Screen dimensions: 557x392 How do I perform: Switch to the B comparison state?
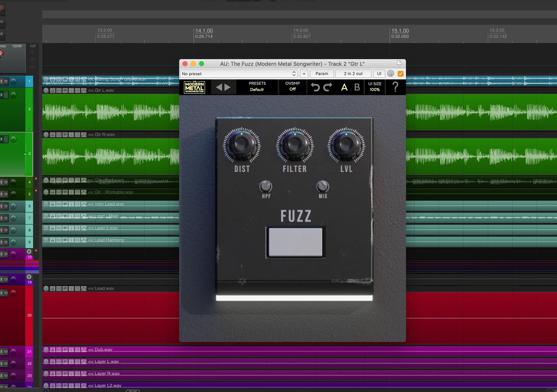coord(357,87)
